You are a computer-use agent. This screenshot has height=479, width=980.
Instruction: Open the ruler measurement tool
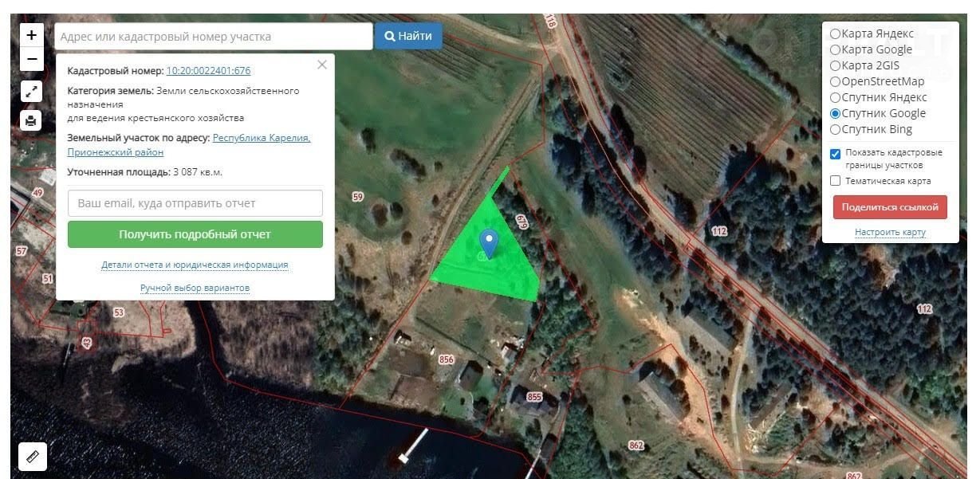coord(33,457)
